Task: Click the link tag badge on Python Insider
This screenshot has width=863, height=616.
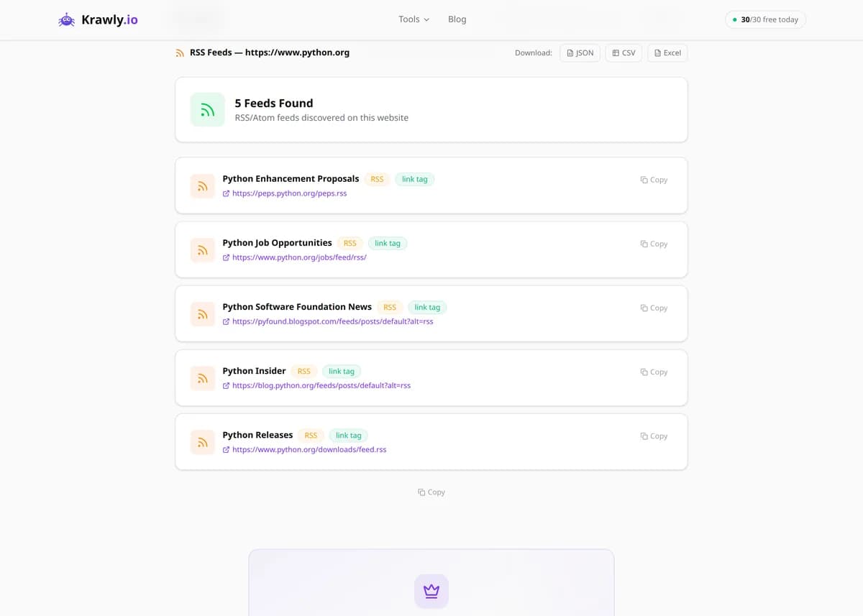Action: (x=342, y=371)
